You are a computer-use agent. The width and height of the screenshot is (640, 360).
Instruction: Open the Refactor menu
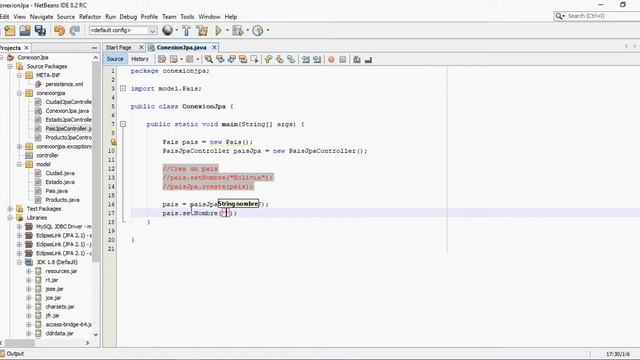[90, 17]
